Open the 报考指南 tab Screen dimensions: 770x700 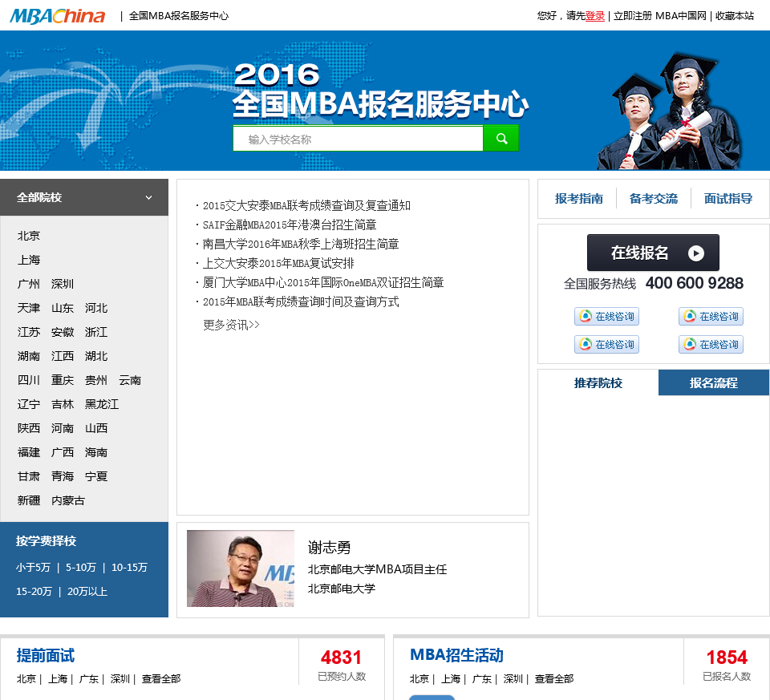click(578, 198)
